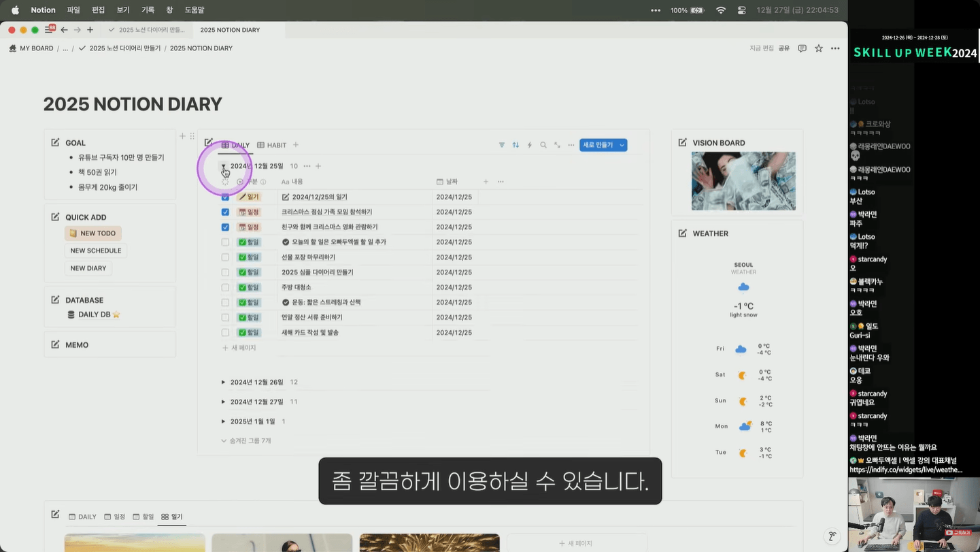Viewport: 980px width, 552px height.
Task: Check the 주방 대청소 checkbox
Action: coord(225,287)
